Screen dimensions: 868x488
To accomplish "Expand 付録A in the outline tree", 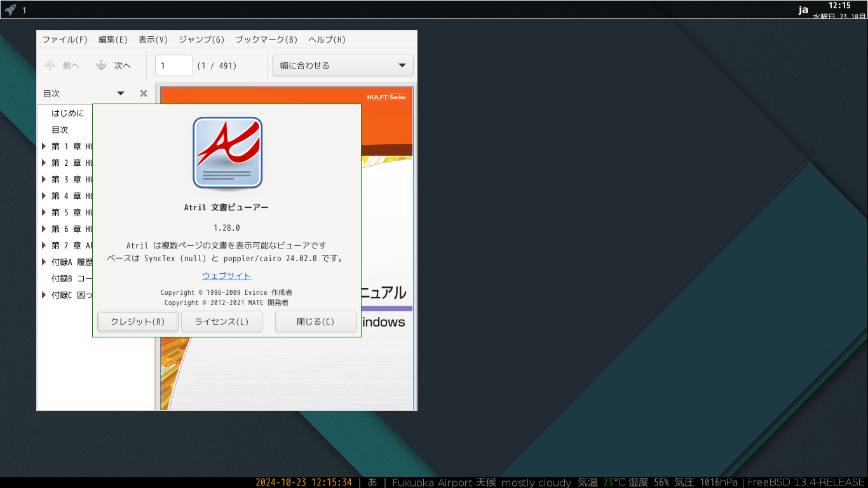I will [x=44, y=262].
